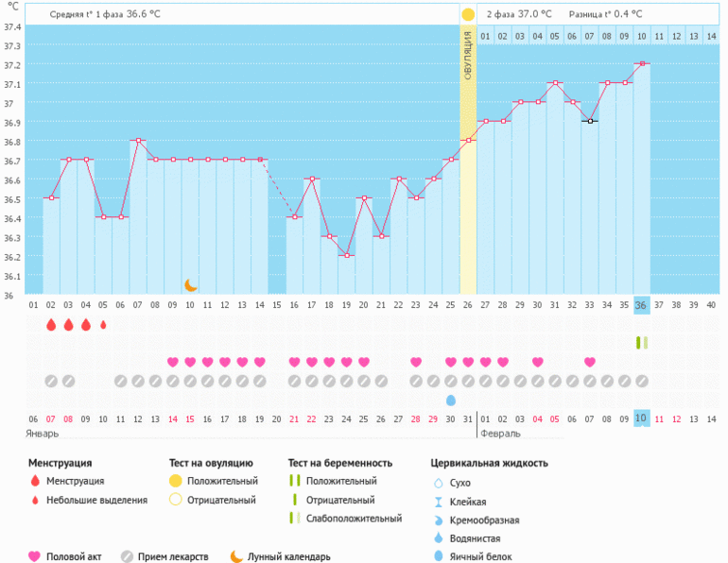Click the Половой акт heart legend icon

[35, 556]
